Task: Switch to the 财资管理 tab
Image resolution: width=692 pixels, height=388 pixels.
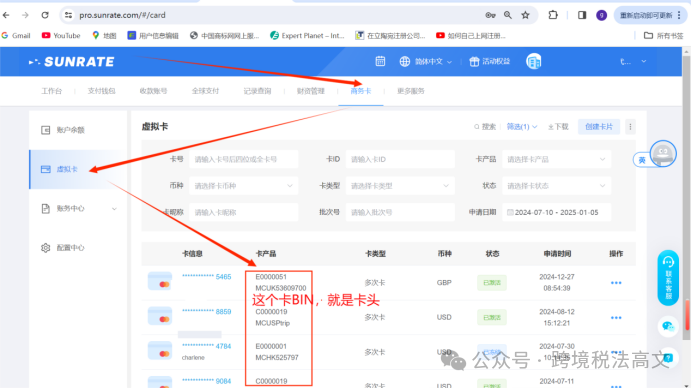Action: point(311,91)
